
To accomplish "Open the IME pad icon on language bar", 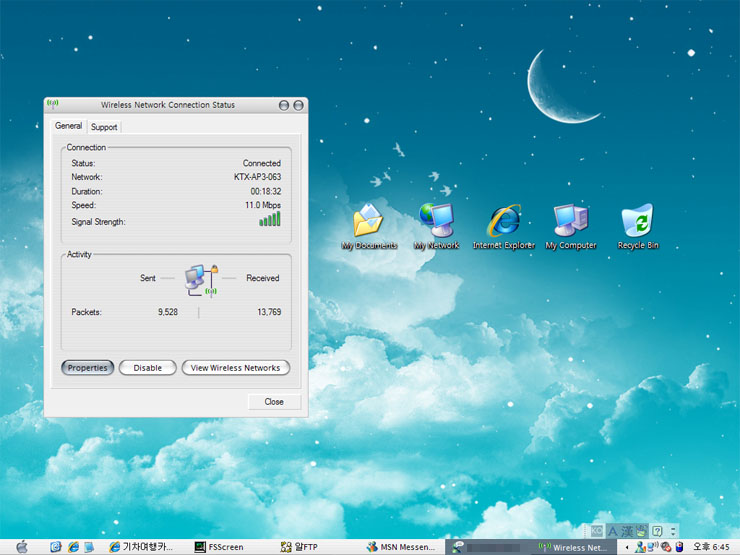I will (x=641, y=531).
